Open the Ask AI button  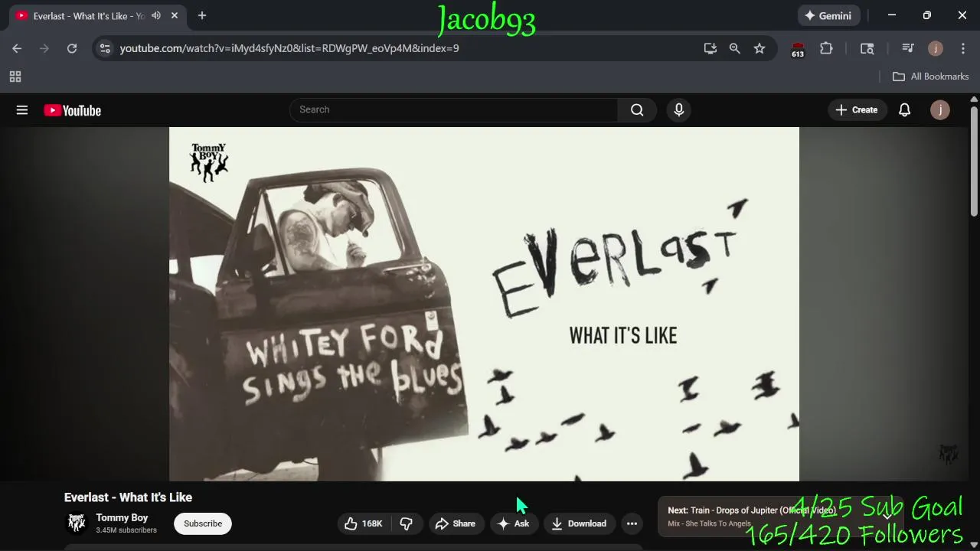pos(513,523)
